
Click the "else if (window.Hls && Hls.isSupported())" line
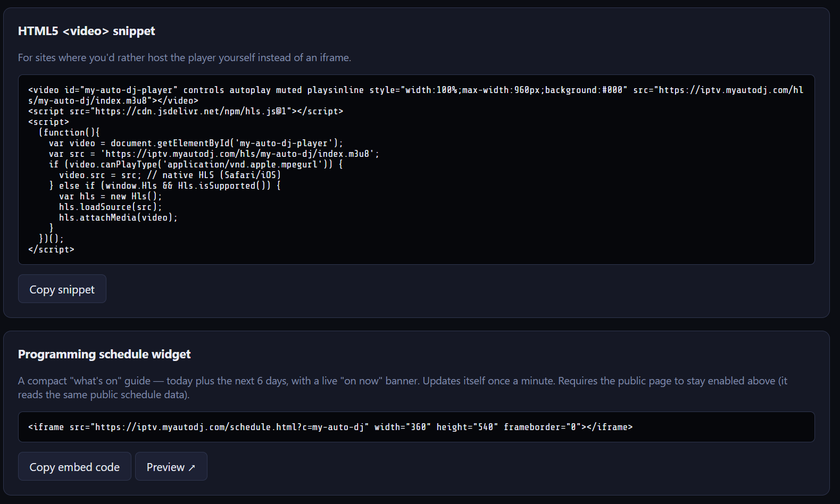click(x=165, y=186)
